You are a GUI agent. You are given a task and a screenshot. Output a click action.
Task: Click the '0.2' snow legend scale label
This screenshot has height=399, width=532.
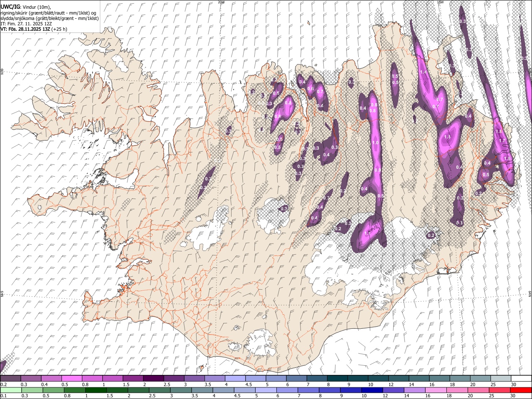pos(3,384)
